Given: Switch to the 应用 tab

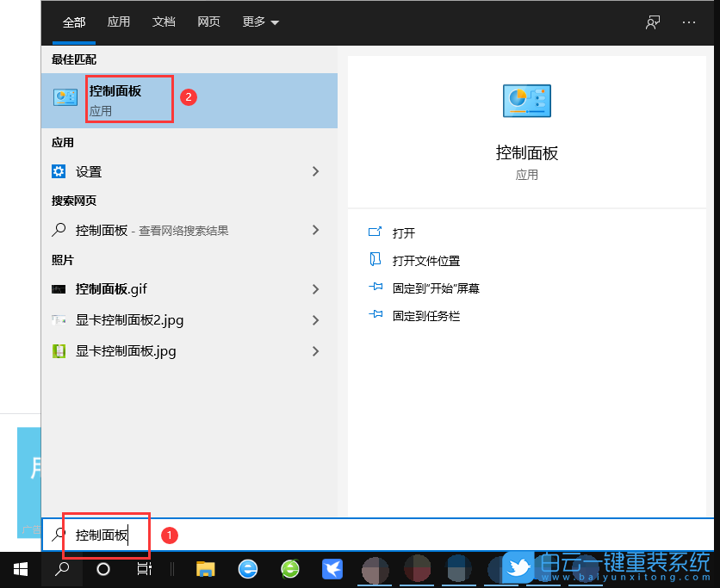Looking at the screenshot, I should [119, 22].
